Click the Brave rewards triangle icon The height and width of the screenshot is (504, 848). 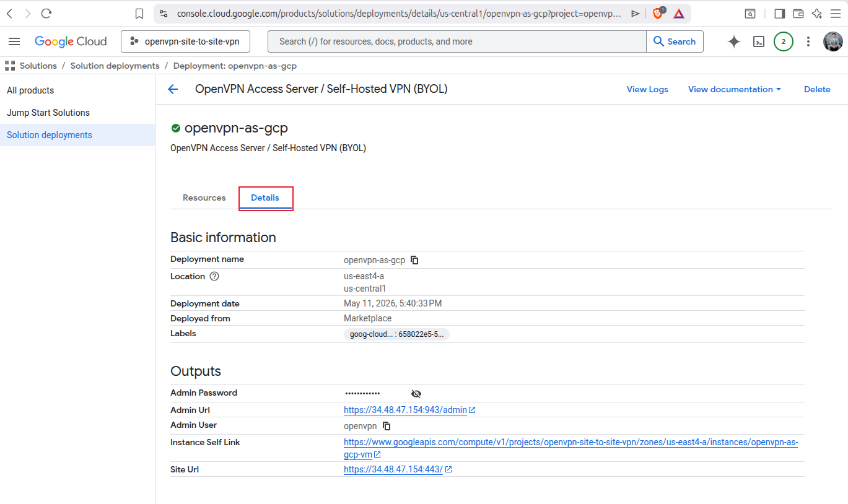(x=679, y=14)
